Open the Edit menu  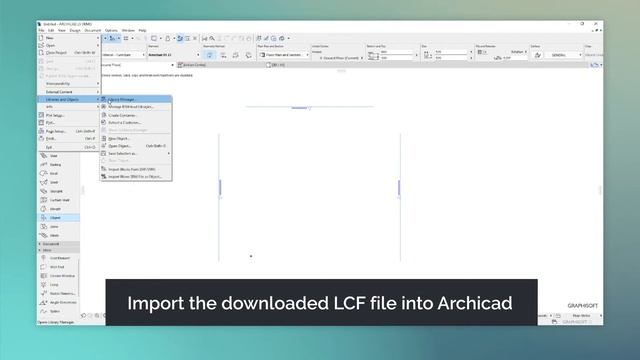pyautogui.click(x=51, y=31)
